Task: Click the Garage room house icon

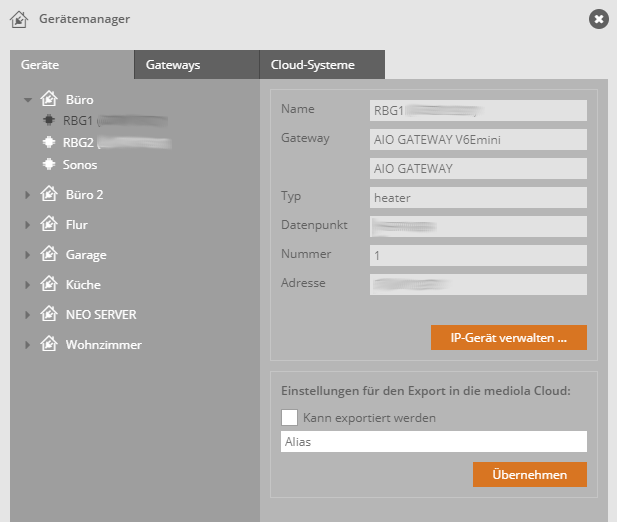Action: tap(48, 254)
